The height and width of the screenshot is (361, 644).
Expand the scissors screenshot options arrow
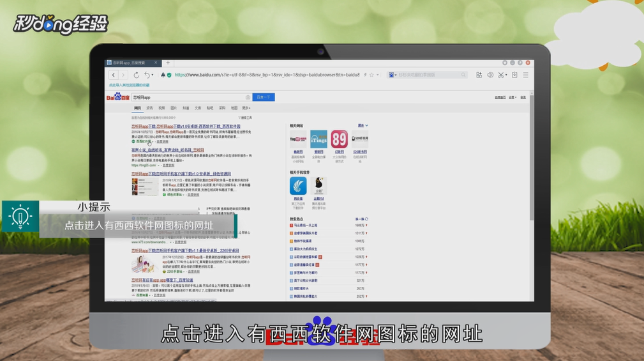pos(506,75)
